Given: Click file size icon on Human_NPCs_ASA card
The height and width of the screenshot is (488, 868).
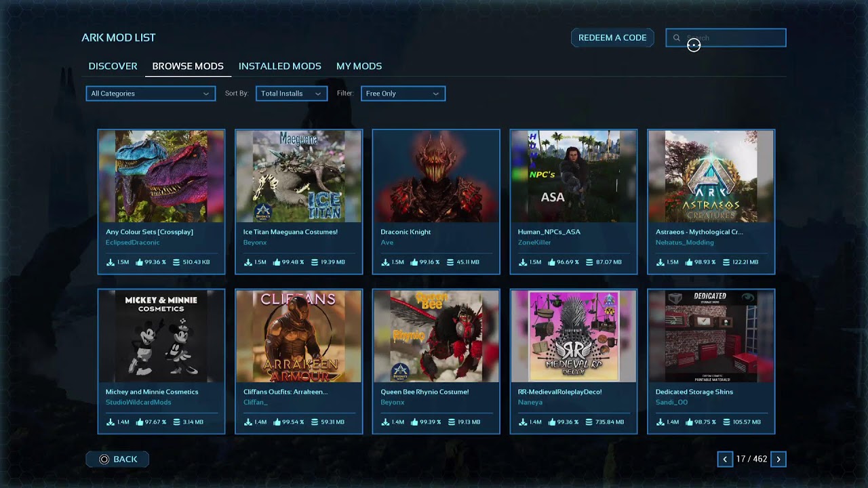Looking at the screenshot, I should tap(589, 262).
